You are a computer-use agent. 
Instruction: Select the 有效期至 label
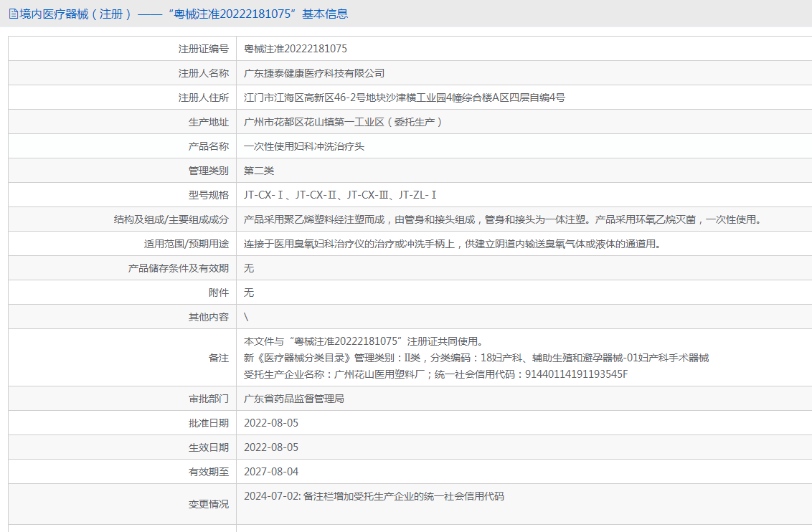pos(209,472)
